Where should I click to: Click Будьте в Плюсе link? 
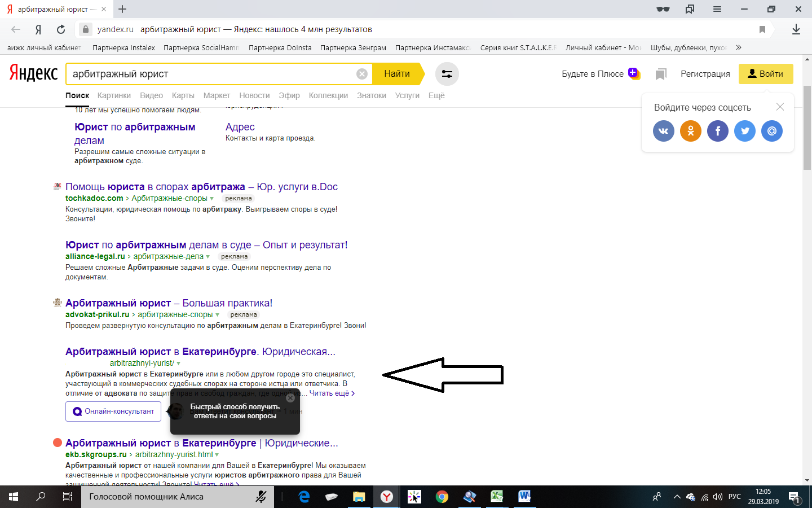[x=593, y=74]
